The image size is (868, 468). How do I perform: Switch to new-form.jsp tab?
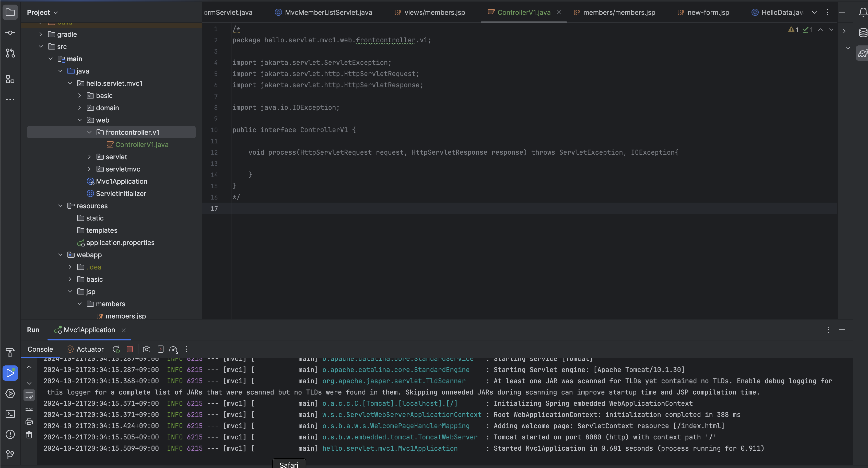(703, 13)
